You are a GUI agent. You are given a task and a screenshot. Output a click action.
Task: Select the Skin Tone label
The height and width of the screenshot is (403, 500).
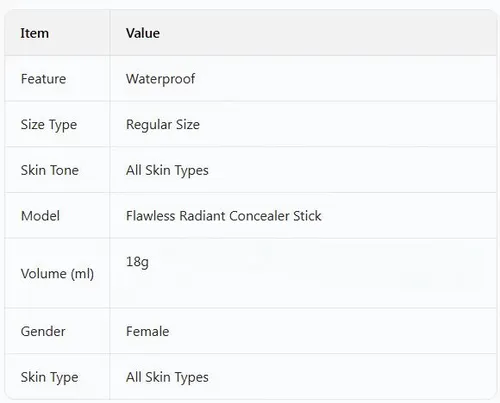coord(50,170)
